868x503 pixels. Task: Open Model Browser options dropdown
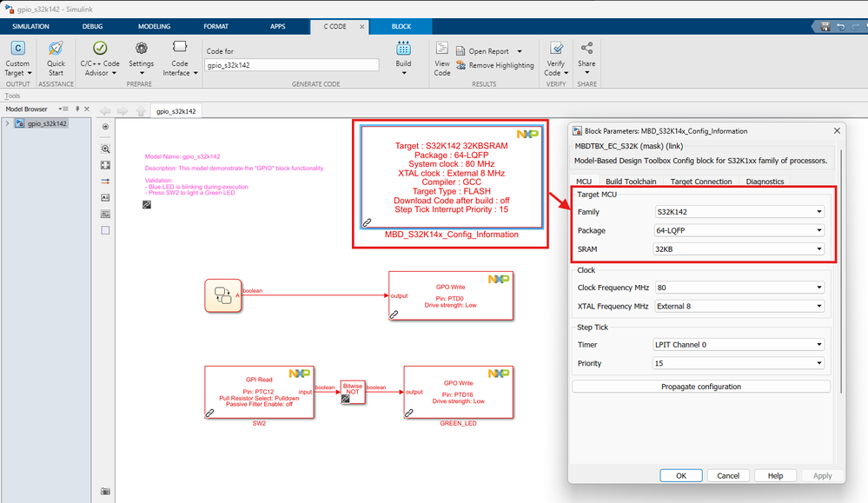click(63, 109)
